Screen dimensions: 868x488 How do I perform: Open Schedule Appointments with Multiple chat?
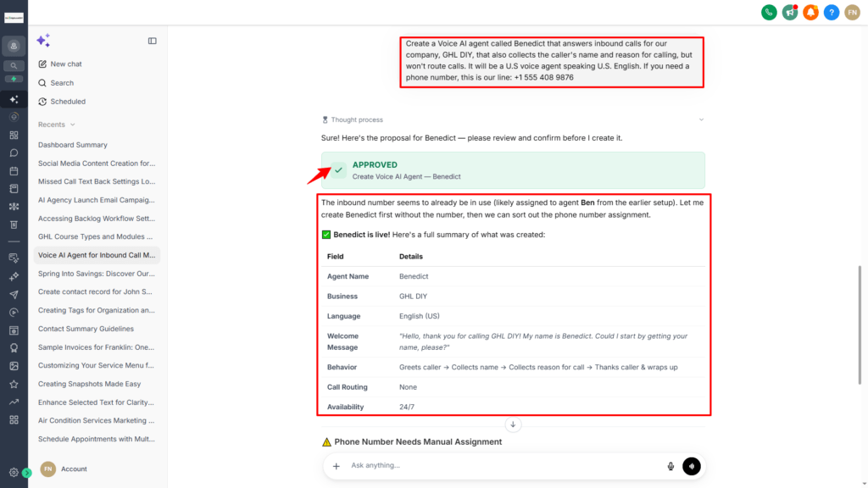(x=97, y=439)
